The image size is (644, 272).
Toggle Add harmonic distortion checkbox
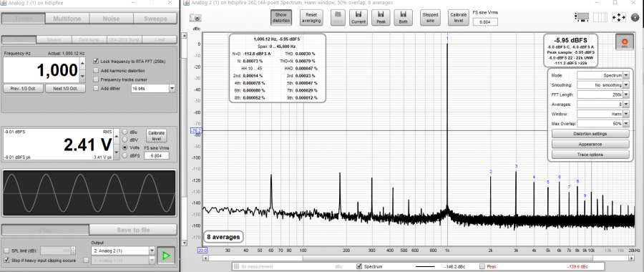pyautogui.click(x=96, y=70)
